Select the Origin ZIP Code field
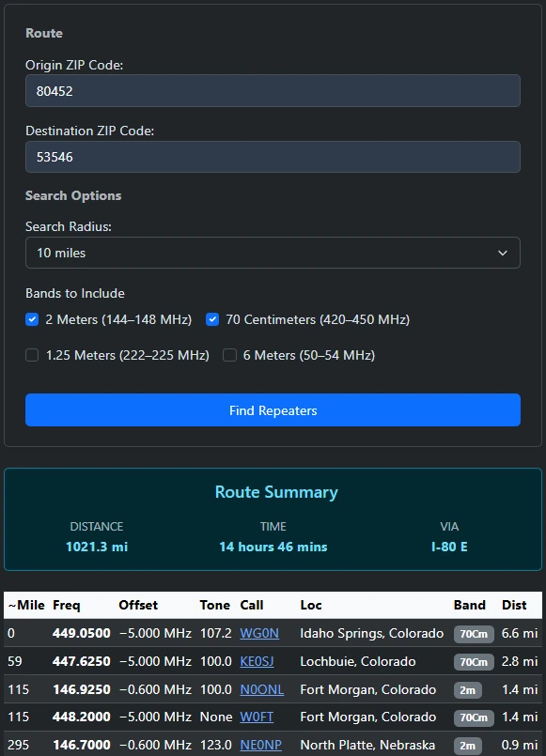The height and width of the screenshot is (756, 546). coord(273,90)
